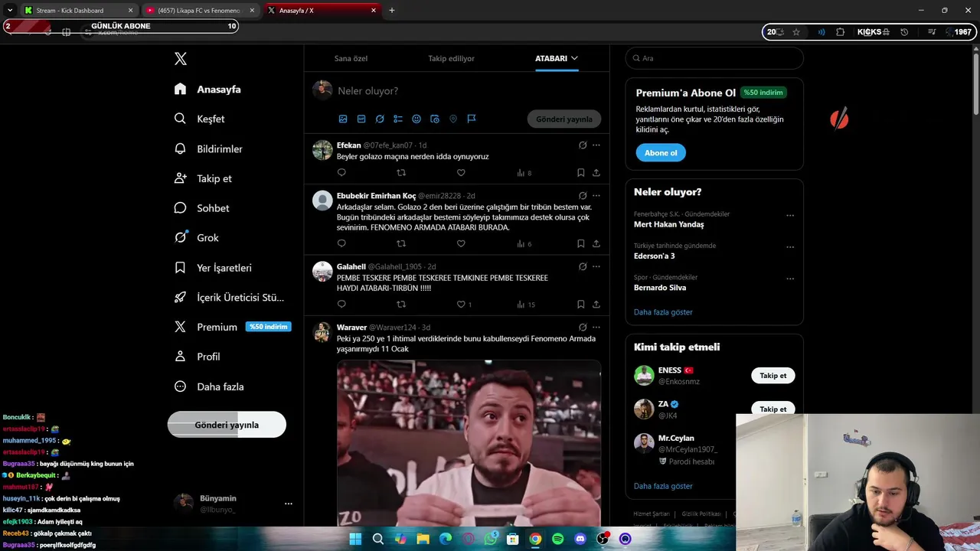Ask Grok about Waraver's tweet

point(583,328)
